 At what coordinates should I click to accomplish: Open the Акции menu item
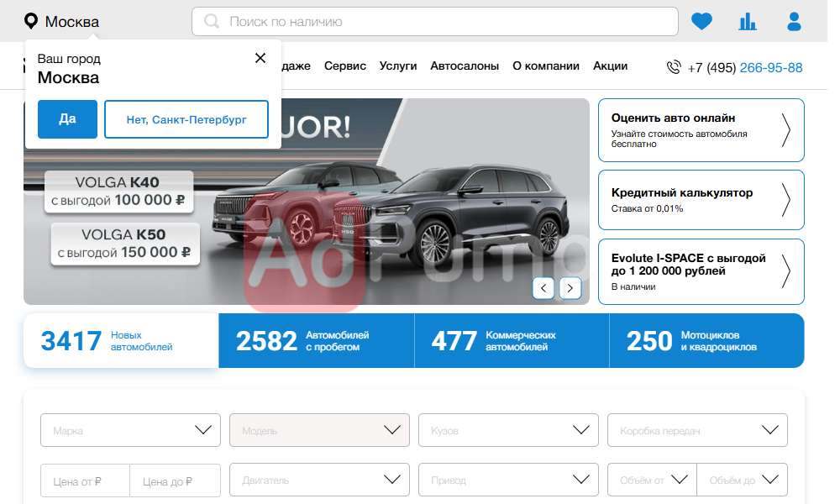(610, 66)
